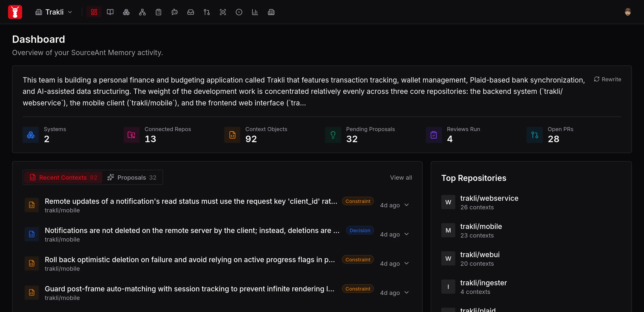The height and width of the screenshot is (312, 644).
Task: Open the user avatar menu
Action: (628, 12)
